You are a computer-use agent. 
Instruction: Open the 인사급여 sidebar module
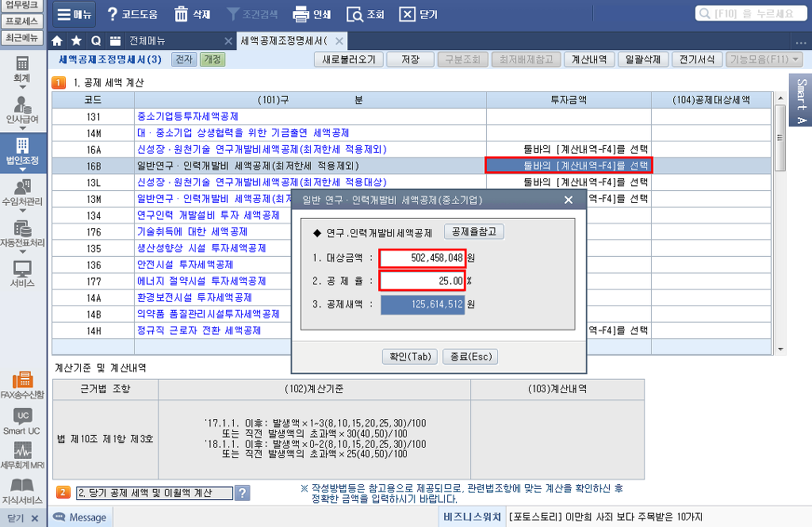[21, 111]
